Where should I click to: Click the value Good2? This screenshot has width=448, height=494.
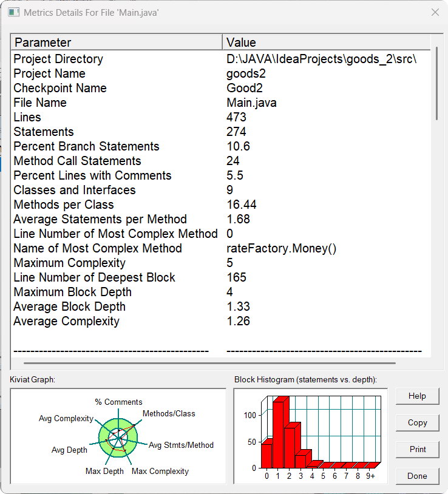coord(245,88)
